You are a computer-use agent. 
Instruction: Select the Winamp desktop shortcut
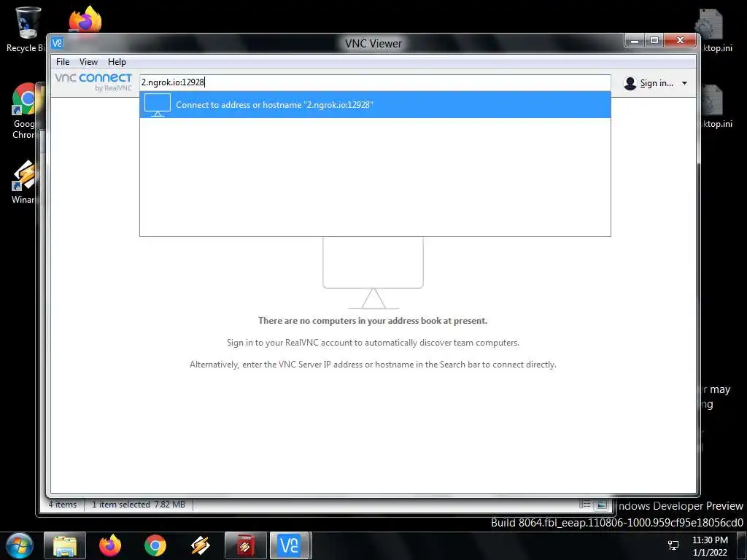tap(24, 182)
